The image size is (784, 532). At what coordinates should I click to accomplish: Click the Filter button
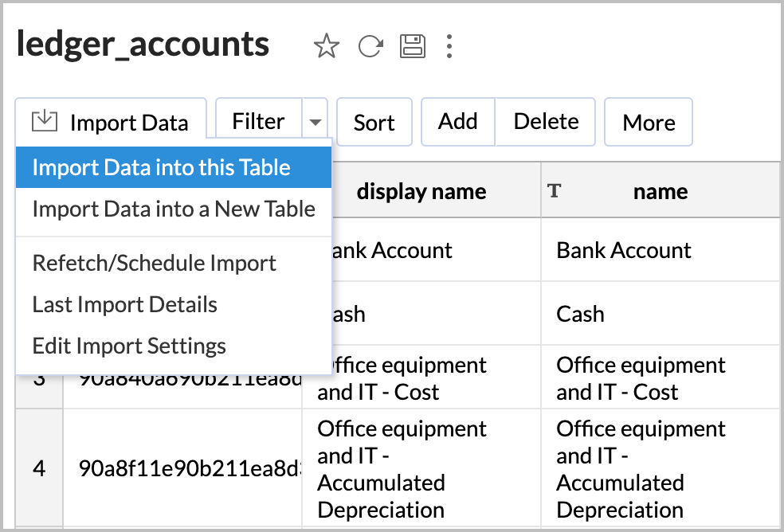258,121
